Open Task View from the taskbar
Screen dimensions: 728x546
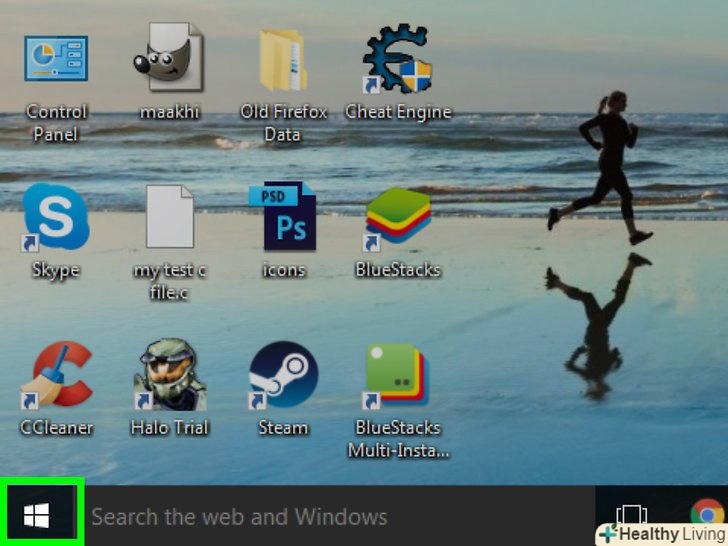tap(631, 515)
